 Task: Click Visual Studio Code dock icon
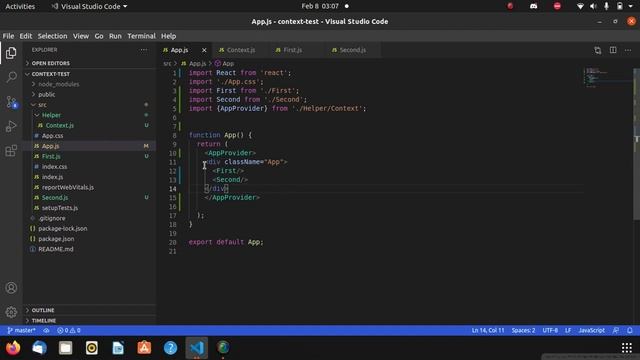[x=197, y=348]
